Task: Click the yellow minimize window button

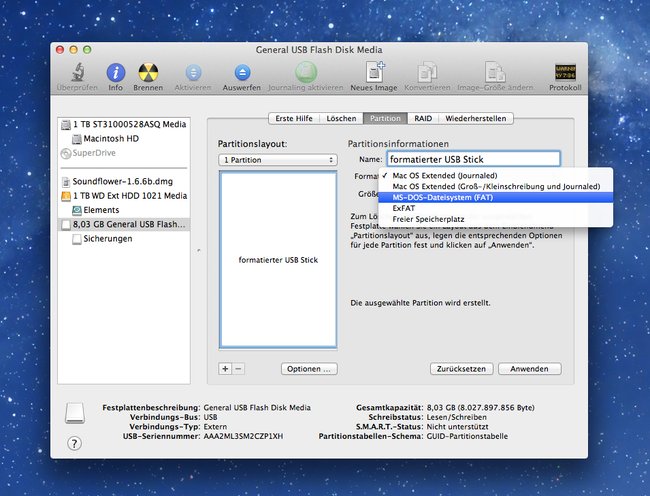Action: point(73,50)
